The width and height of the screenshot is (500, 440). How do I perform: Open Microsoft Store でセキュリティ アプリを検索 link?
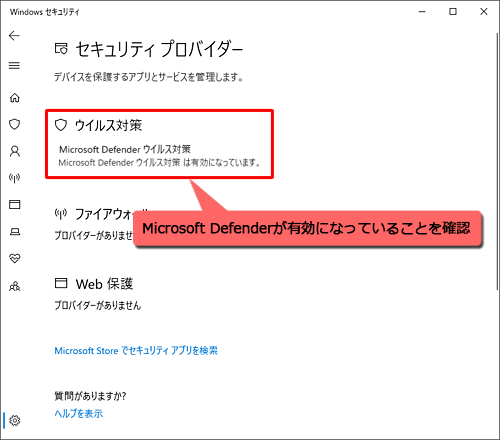pos(136,351)
